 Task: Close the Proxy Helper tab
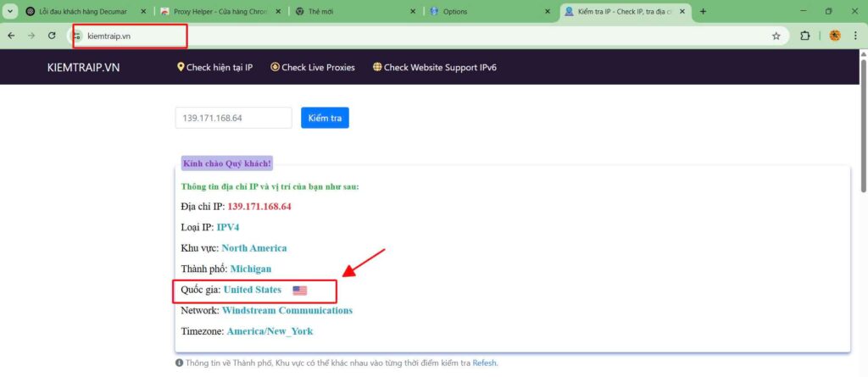278,11
